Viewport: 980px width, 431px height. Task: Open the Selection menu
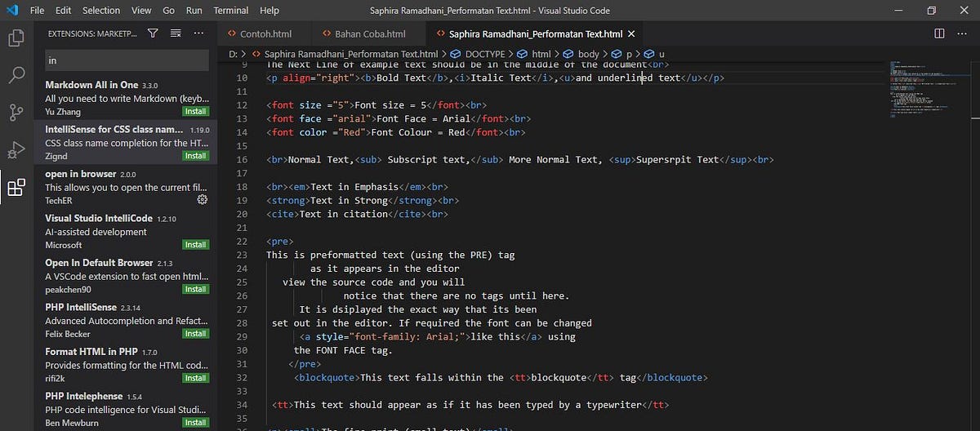pyautogui.click(x=101, y=11)
